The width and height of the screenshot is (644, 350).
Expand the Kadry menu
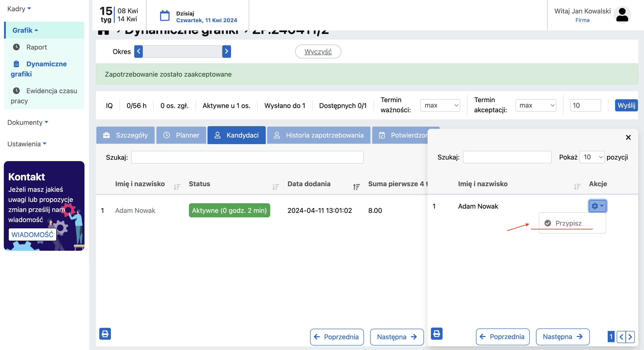(x=19, y=9)
